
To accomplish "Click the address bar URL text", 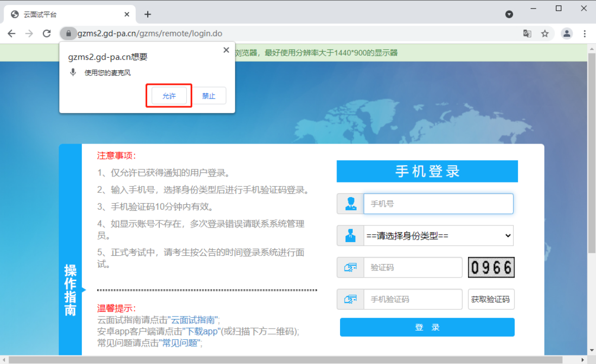I will click(150, 33).
